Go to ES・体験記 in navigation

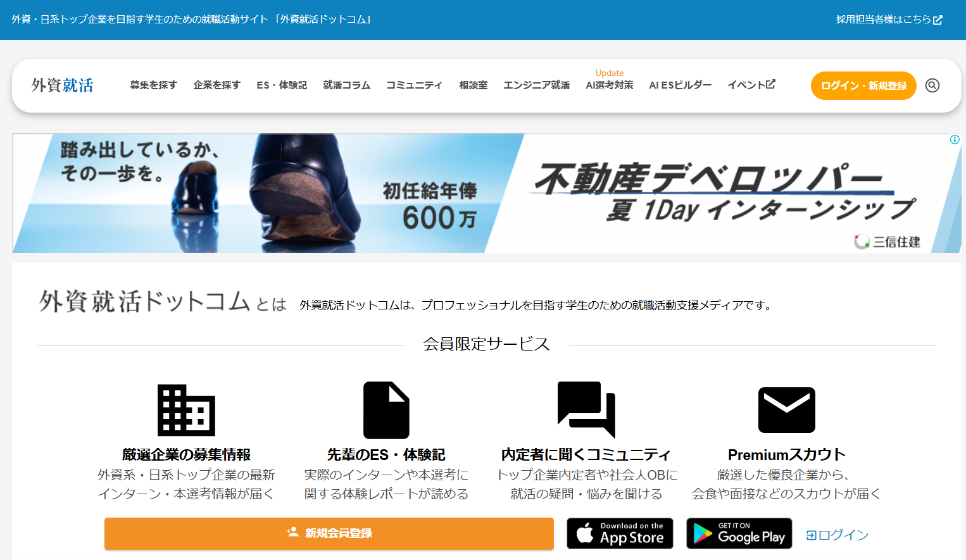point(282,85)
